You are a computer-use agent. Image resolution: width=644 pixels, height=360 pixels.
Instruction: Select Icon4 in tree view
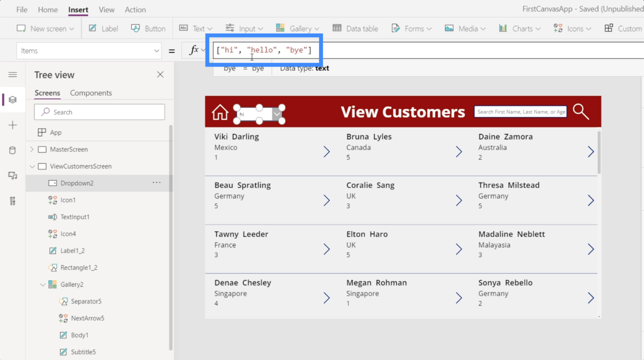point(68,234)
